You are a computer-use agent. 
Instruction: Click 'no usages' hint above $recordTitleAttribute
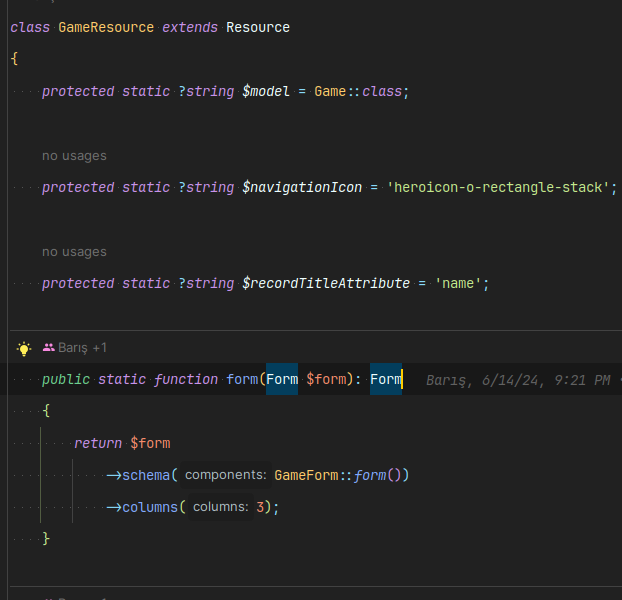click(74, 252)
